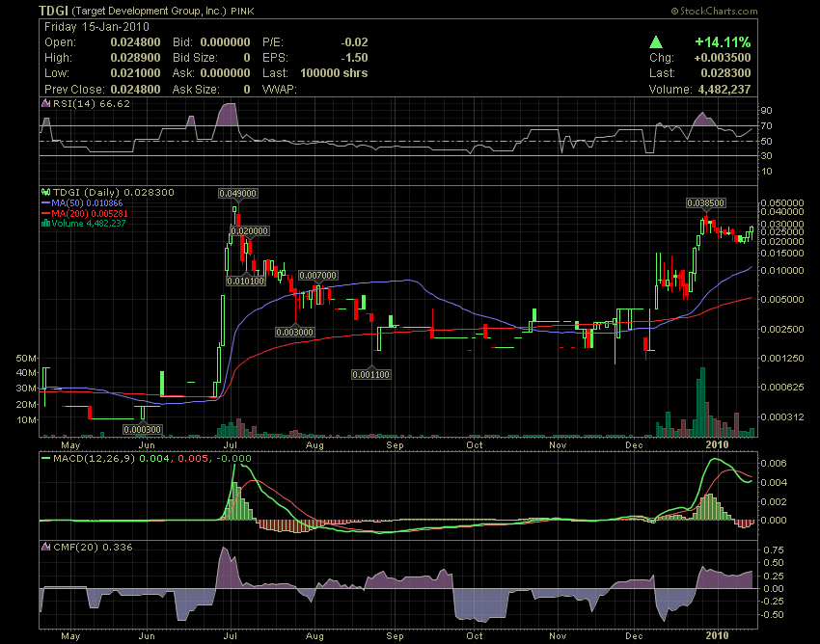This screenshot has height=644, width=820.
Task: Click the Sep label on price chart axis
Action: pyautogui.click(x=395, y=445)
